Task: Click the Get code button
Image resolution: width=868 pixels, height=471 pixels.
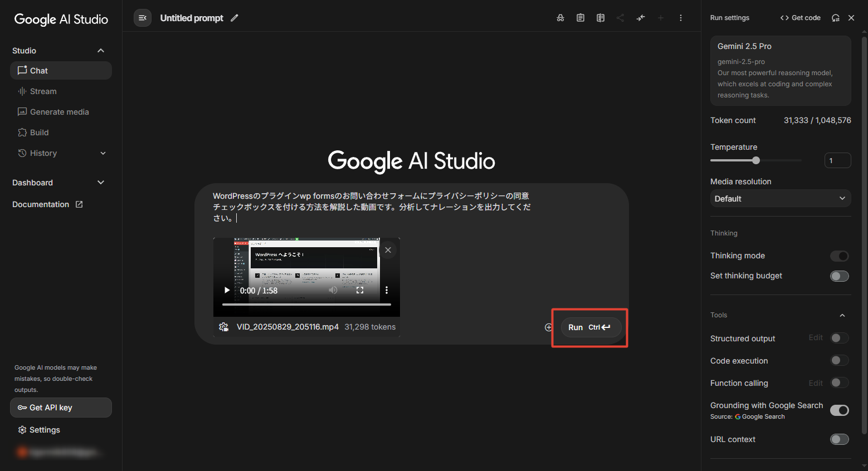Action: (801, 18)
